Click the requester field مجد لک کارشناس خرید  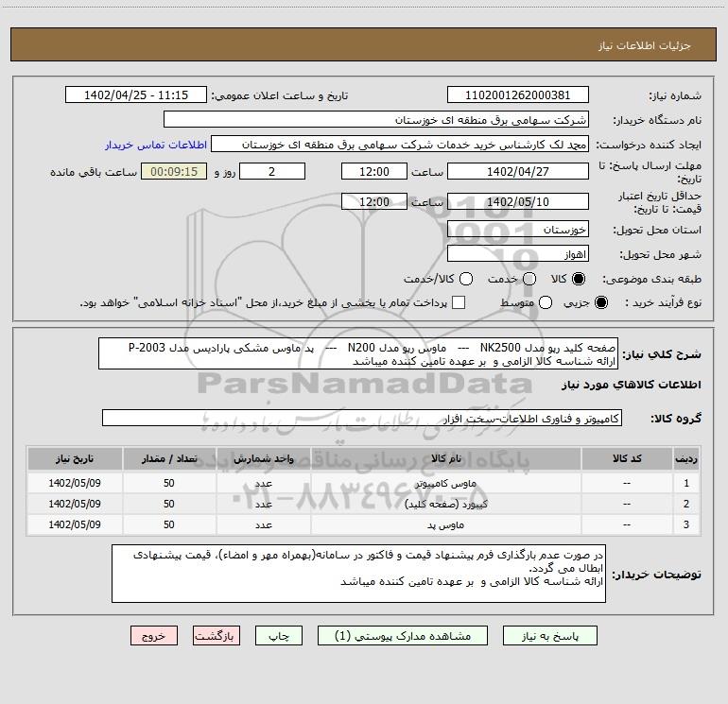click(400, 144)
